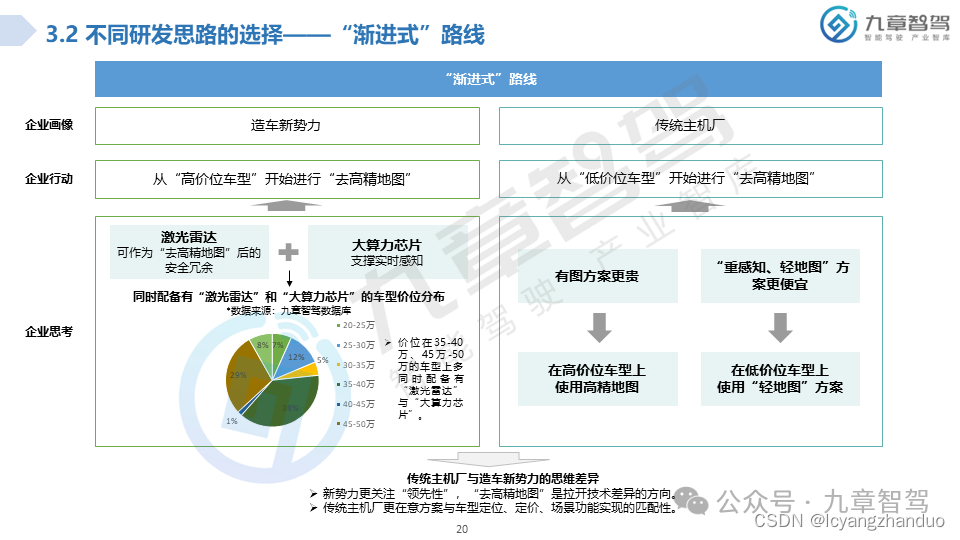
Task: Select the slide title 3.2 不同研发思路的选择
Action: (265, 34)
